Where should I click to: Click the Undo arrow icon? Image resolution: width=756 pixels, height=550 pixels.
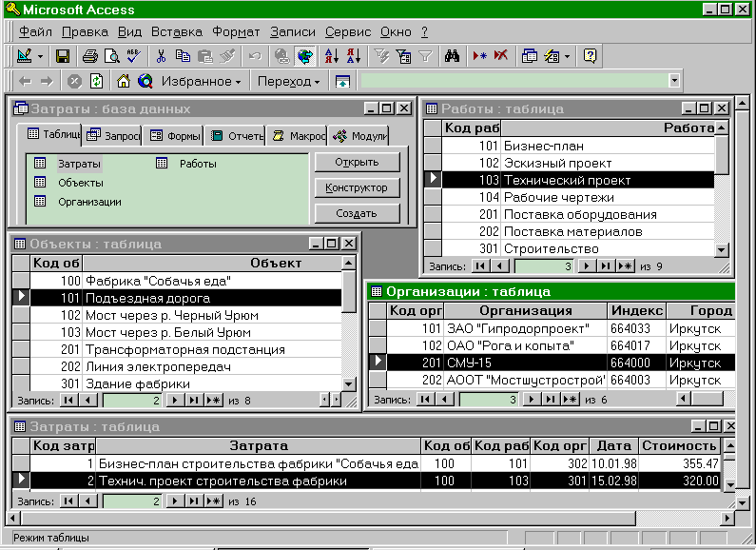[255, 56]
